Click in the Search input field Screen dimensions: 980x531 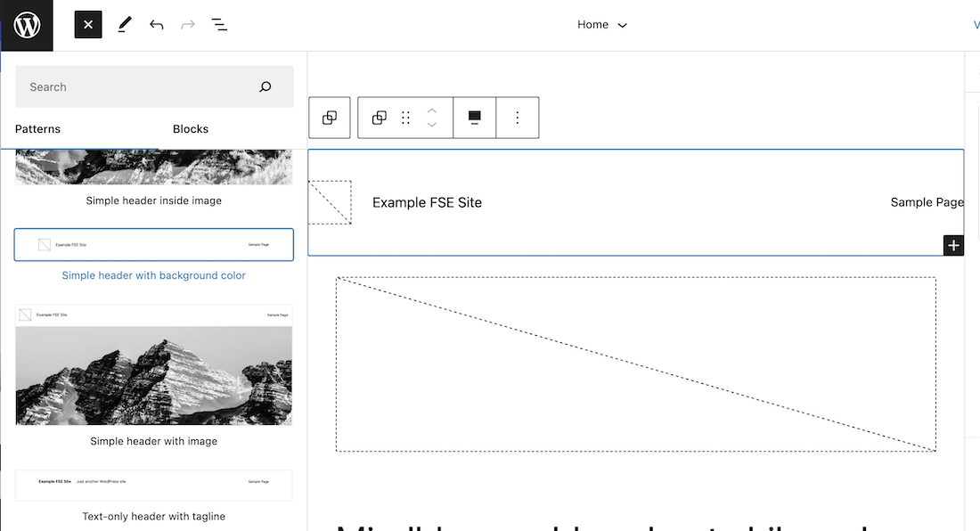(x=134, y=87)
